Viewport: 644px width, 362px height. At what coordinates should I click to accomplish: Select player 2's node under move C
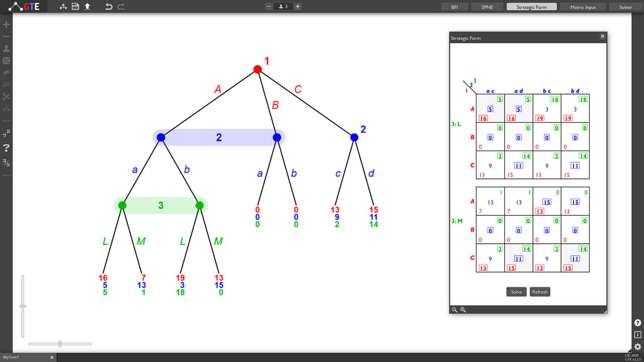click(354, 137)
